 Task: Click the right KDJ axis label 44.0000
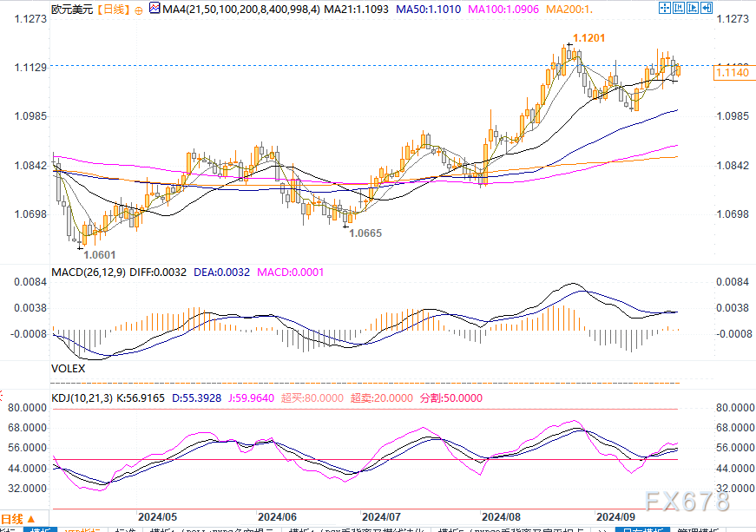tap(735, 469)
